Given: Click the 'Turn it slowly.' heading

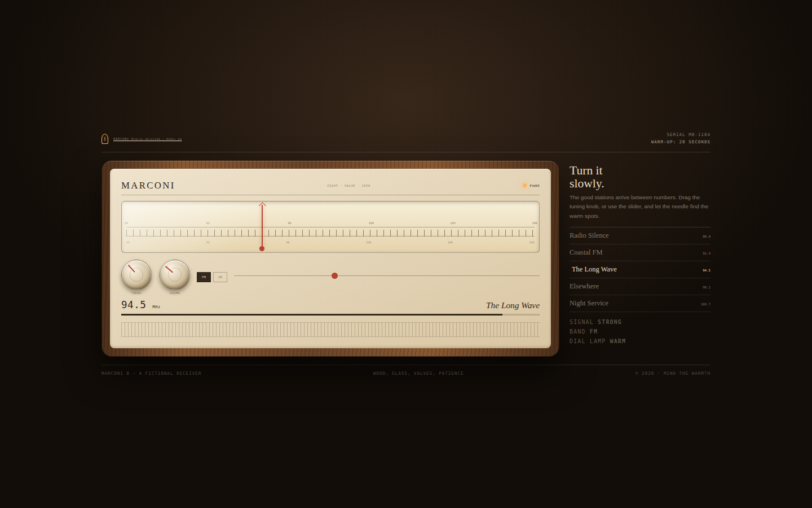Looking at the screenshot, I should pyautogui.click(x=586, y=177).
